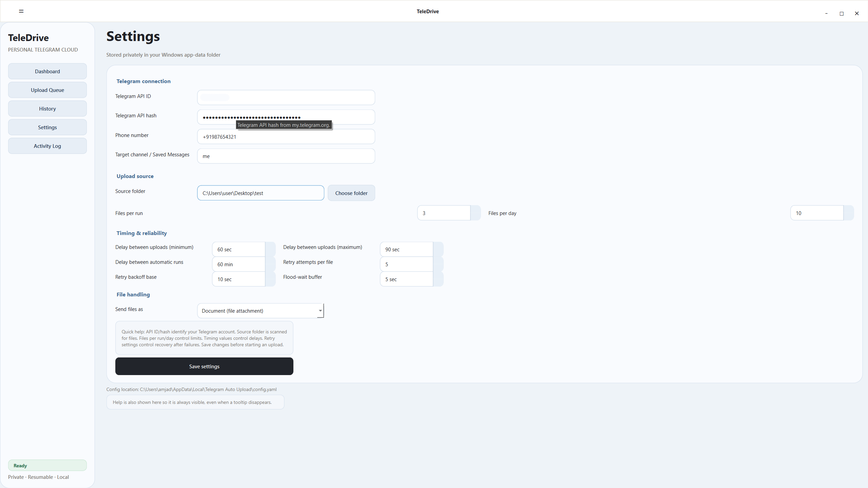Click the 'Phone number' label

point(132,135)
